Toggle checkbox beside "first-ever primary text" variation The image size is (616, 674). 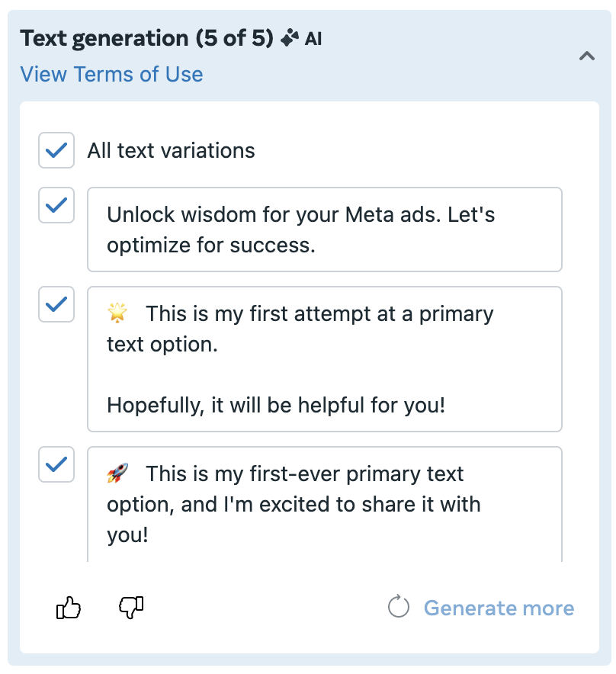56,464
